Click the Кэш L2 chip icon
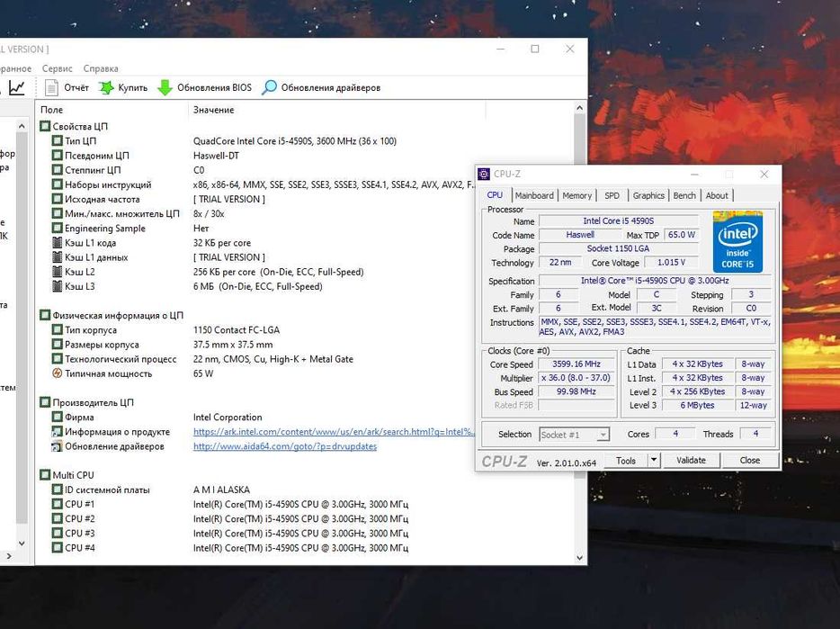 click(58, 272)
